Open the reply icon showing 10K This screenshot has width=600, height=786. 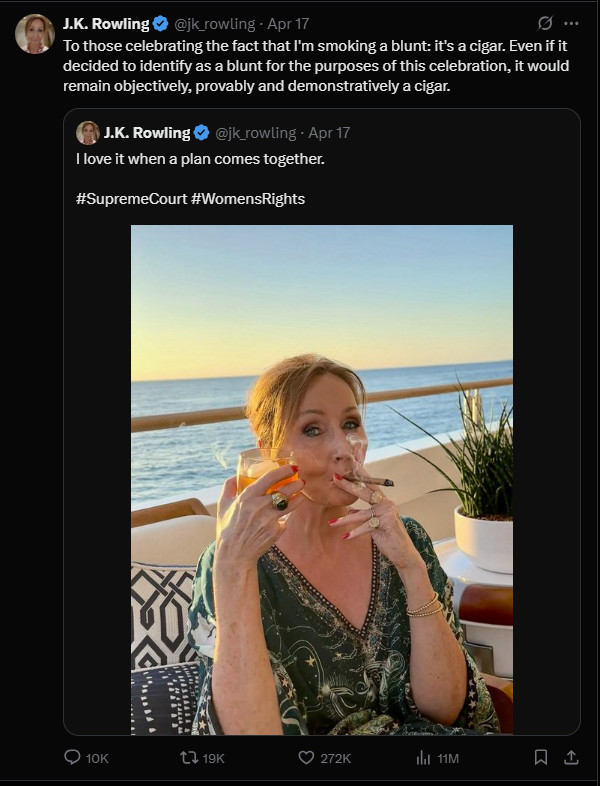click(73, 758)
